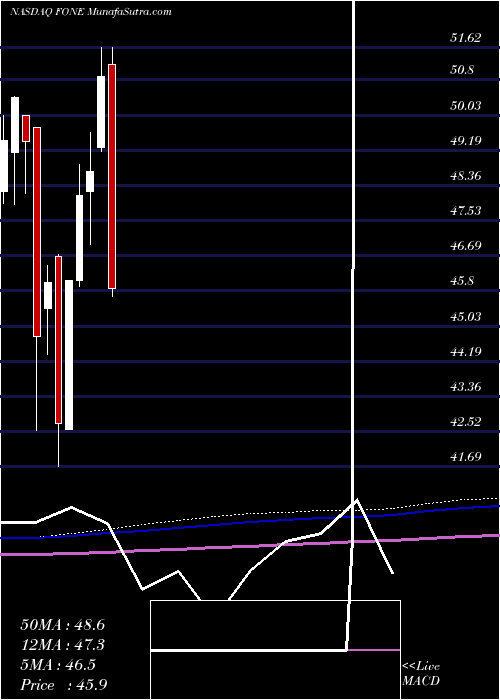Click the 5MA : 46.5 readout
The image size is (500, 700).
coord(58,665)
